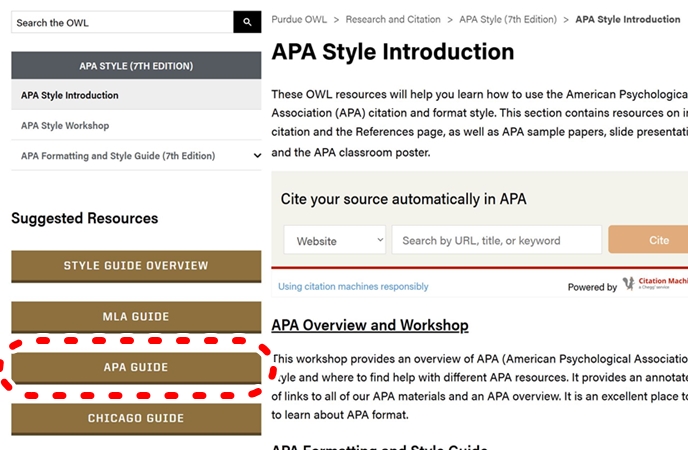Click the CHICAGO GUIDE button
Viewport: 688px width, 450px height.
coord(136,418)
